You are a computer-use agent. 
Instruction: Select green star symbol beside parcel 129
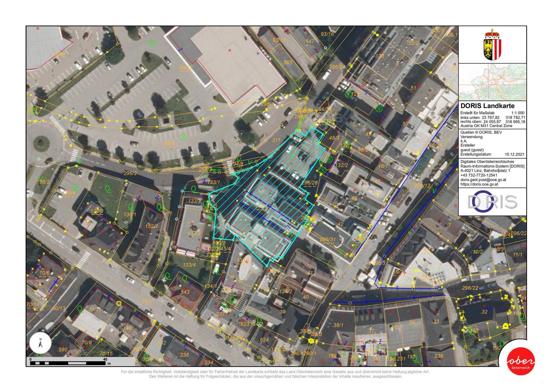point(348,94)
